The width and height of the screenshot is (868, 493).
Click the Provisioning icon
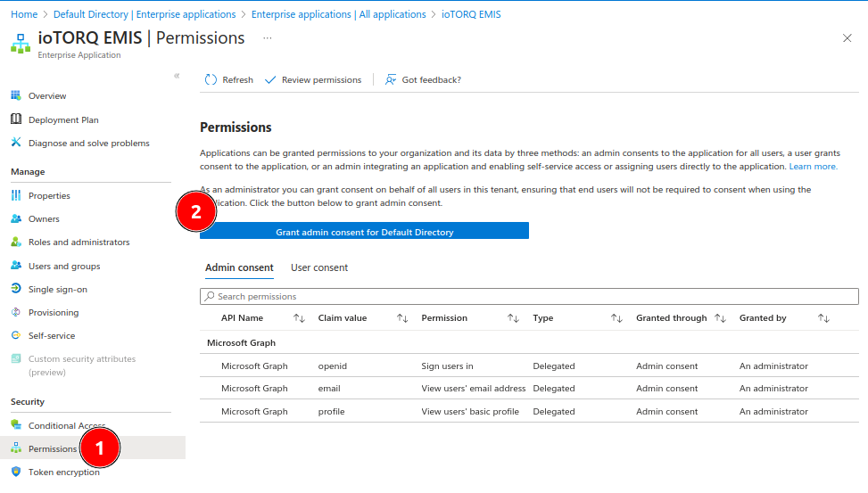(16, 312)
